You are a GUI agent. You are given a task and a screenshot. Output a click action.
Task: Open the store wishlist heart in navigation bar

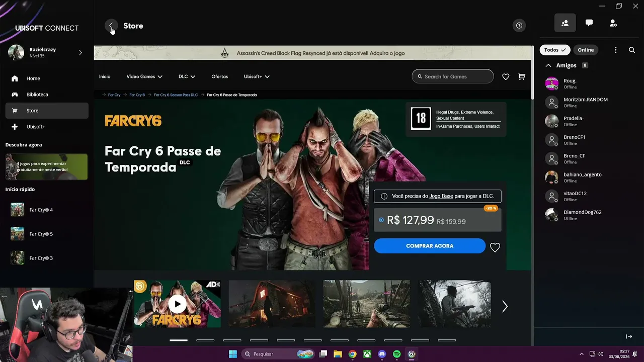(506, 76)
